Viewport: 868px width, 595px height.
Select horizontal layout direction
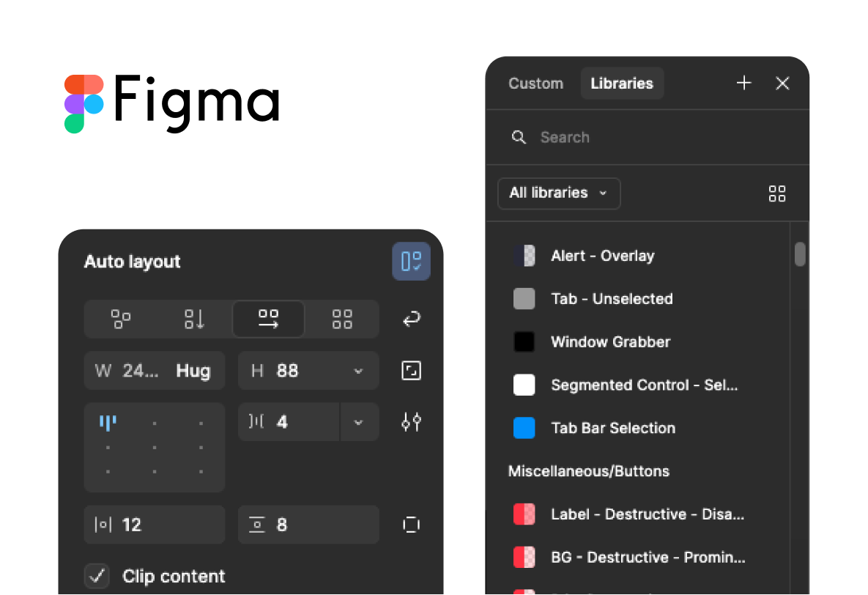coord(269,319)
